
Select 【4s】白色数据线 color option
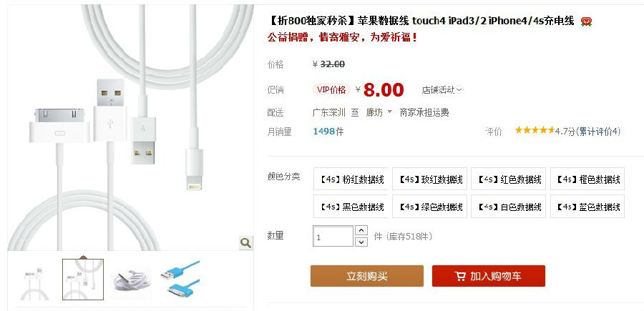509,207
